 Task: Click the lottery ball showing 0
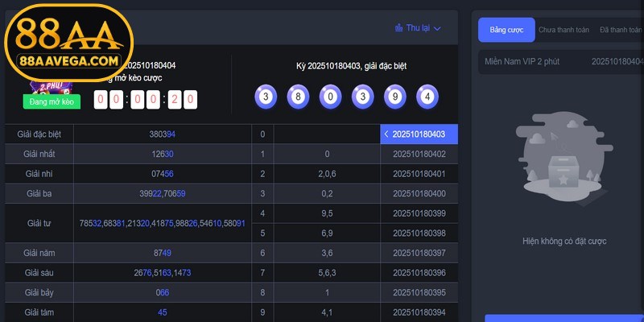click(330, 97)
